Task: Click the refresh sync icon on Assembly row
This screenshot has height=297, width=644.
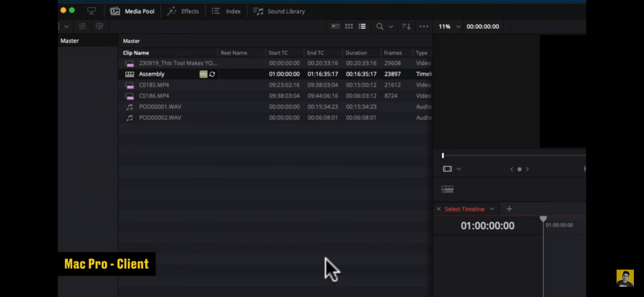Action: (212, 74)
